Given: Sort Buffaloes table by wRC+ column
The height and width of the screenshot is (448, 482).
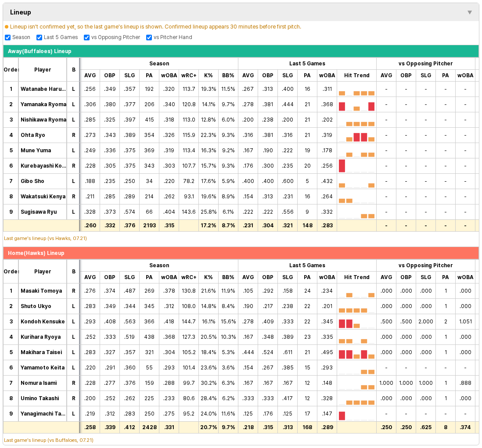Looking at the screenshot, I should 189,75.
